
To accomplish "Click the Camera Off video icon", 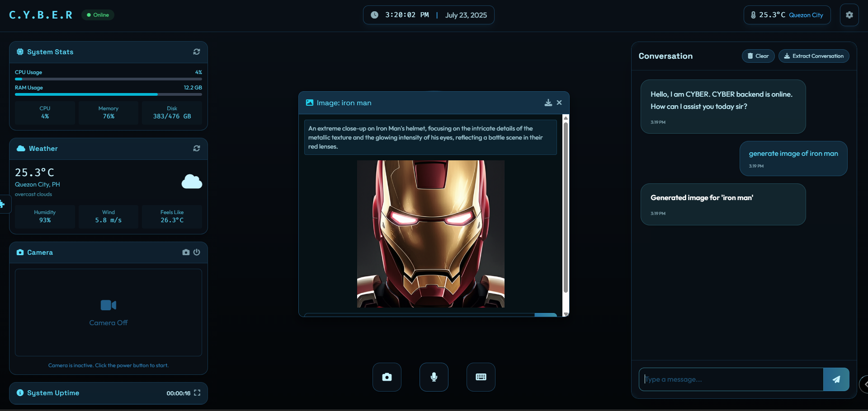I will point(108,305).
